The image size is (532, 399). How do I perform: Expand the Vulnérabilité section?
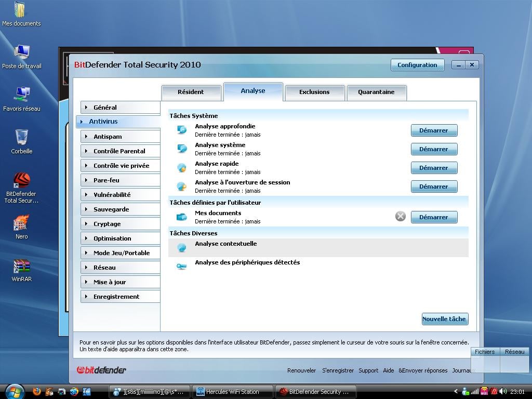(x=120, y=195)
